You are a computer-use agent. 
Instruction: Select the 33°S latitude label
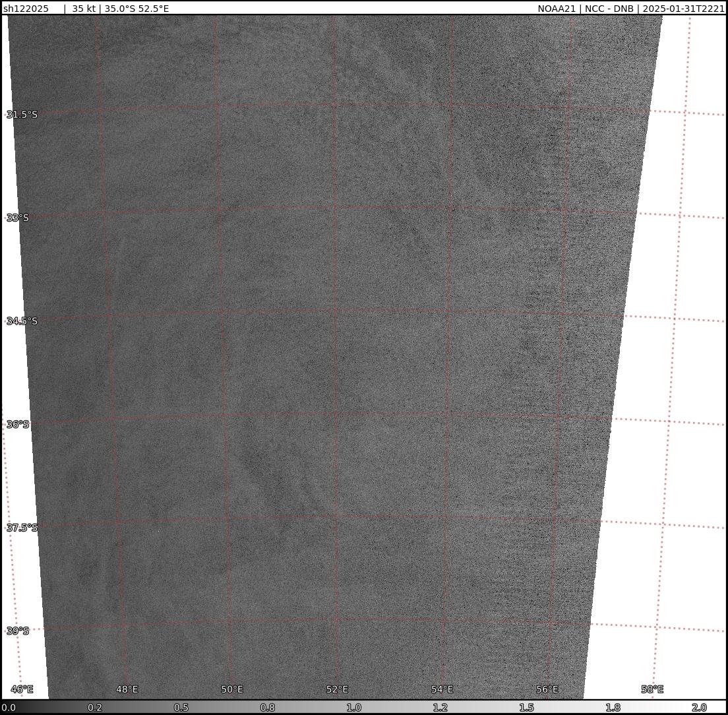(x=18, y=218)
